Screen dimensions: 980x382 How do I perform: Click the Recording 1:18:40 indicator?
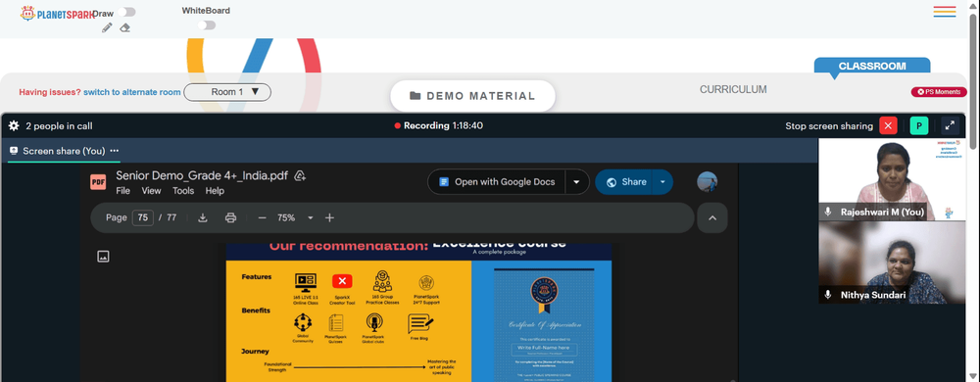[x=439, y=125]
